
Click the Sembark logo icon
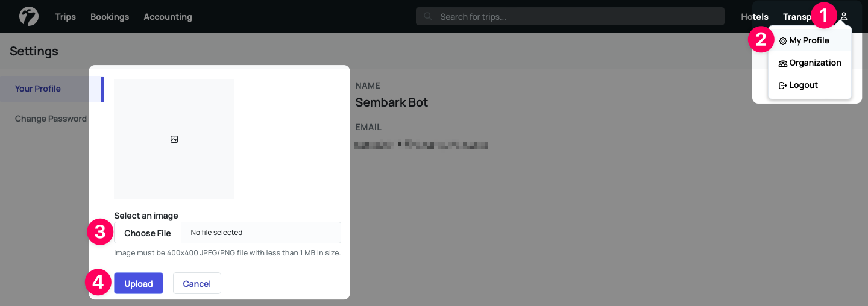(x=28, y=16)
